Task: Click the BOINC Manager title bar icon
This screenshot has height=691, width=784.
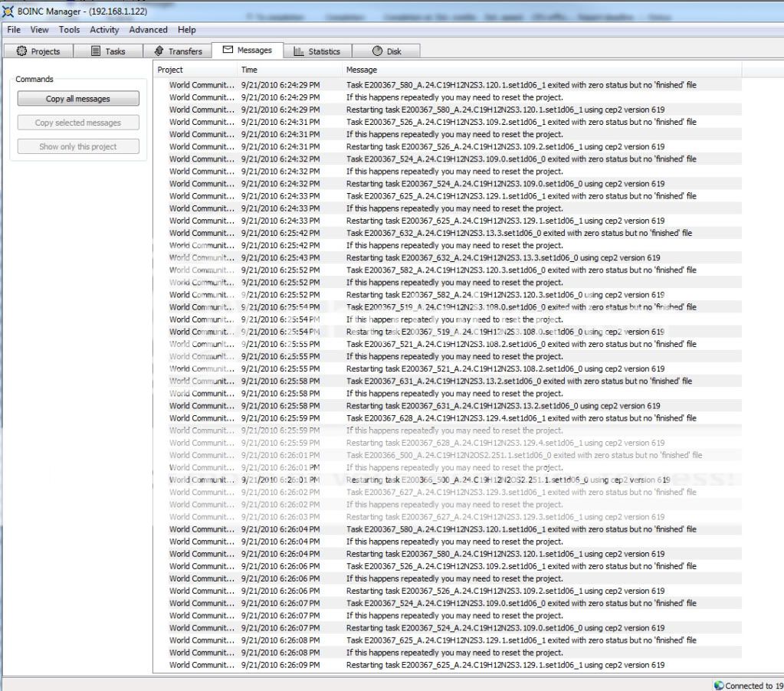Action: [x=8, y=11]
